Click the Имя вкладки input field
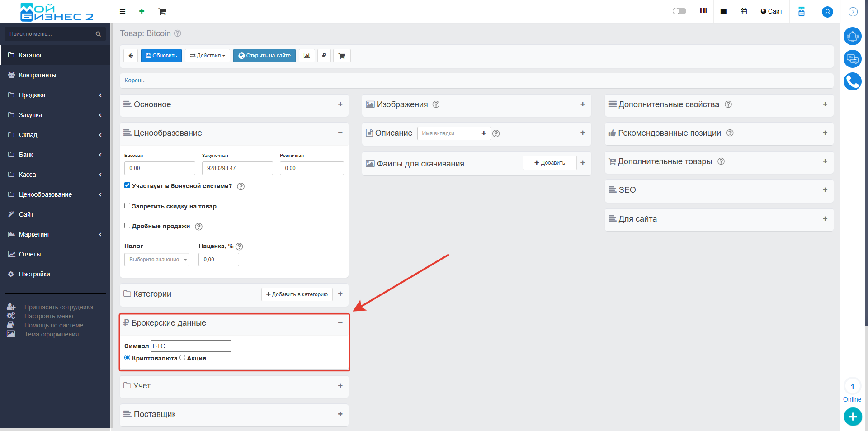868x431 pixels. coord(447,133)
